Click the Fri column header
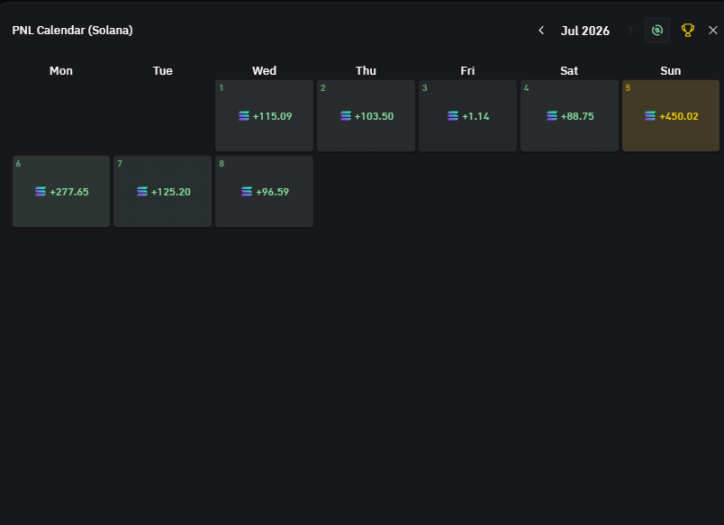The width and height of the screenshot is (724, 525). [467, 71]
